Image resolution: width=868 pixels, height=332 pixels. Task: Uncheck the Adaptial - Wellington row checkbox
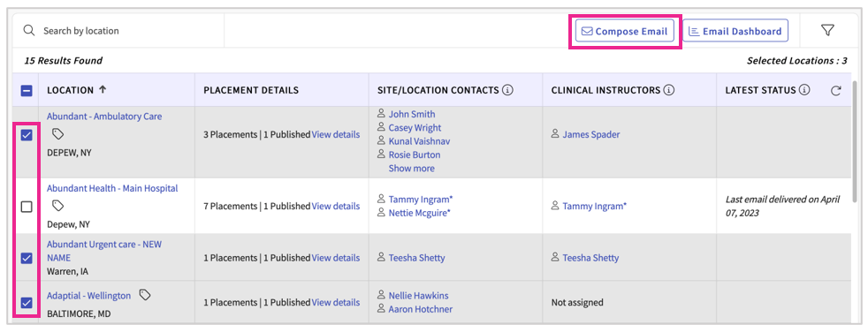point(26,303)
